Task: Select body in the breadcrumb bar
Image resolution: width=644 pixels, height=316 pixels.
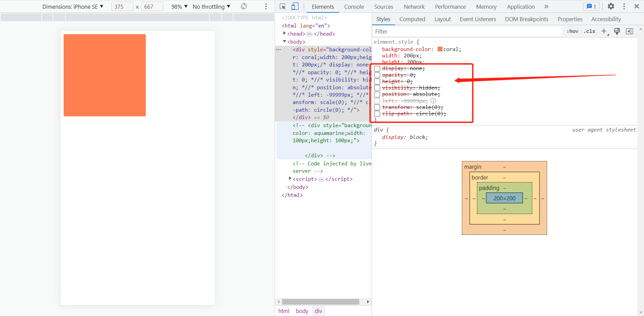Action: click(302, 311)
